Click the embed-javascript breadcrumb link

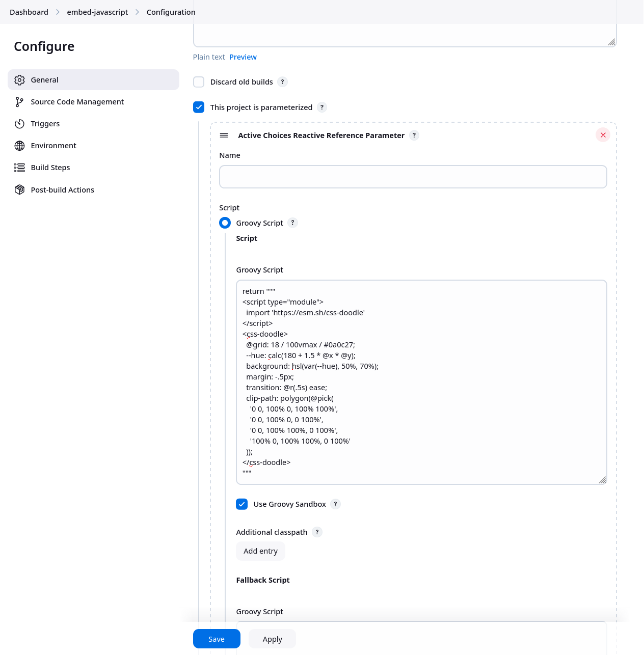[x=97, y=12]
